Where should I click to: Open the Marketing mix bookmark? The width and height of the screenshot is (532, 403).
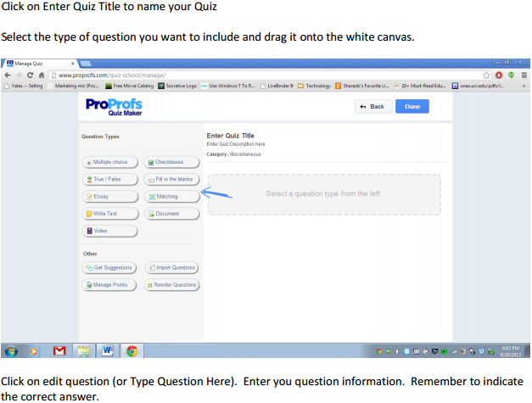[x=73, y=87]
